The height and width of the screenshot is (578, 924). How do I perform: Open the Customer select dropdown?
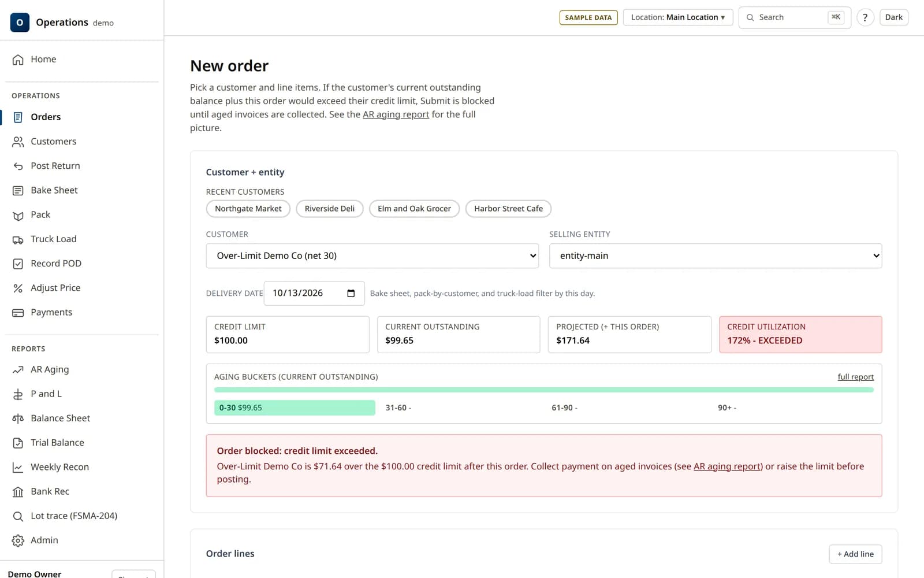[x=372, y=255]
